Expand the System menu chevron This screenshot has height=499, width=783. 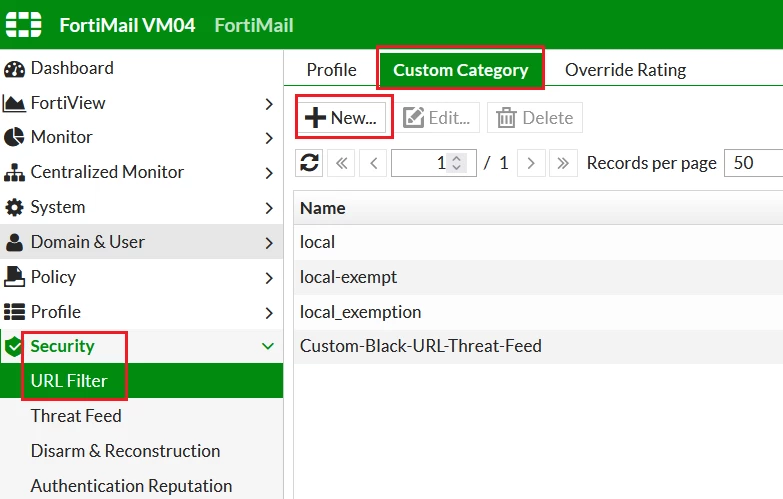(269, 208)
